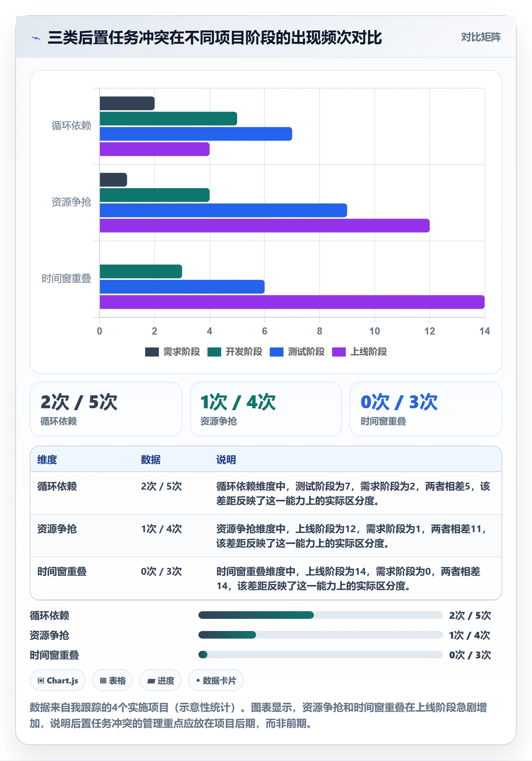Click the 开发阶段 bar for 时间窗重叠
Image resolution: width=532 pixels, height=761 pixels.
point(141,271)
